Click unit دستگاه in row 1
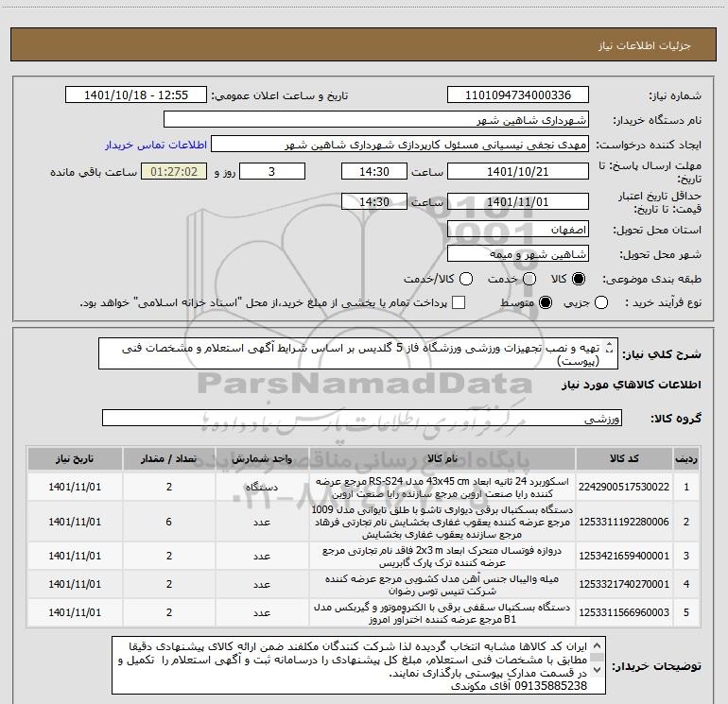This screenshot has height=704, width=728. tap(262, 487)
